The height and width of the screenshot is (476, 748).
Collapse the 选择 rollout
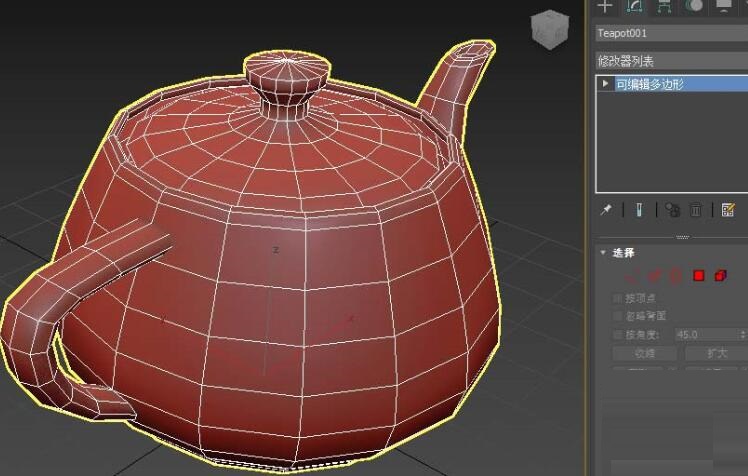pyautogui.click(x=603, y=253)
